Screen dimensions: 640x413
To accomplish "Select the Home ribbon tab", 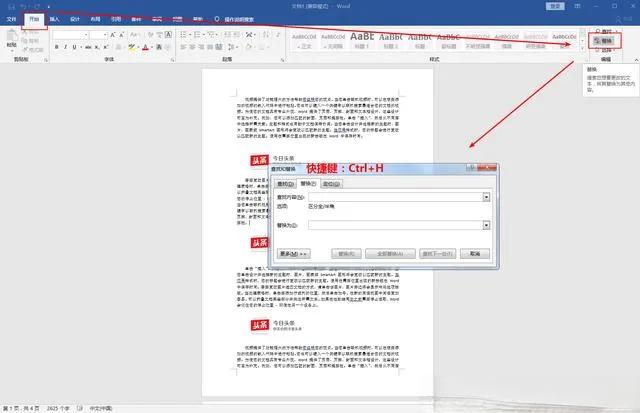I will coord(34,19).
